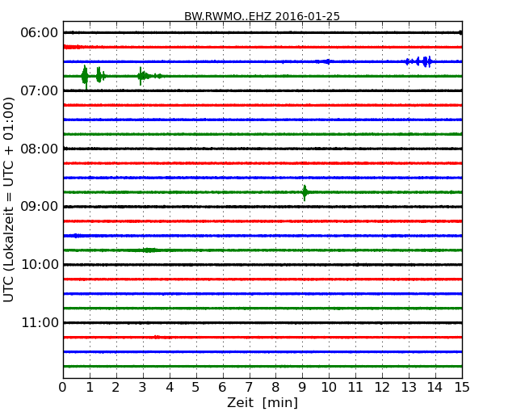Image resolution: width=525 pixels, height=420 pixels.
Task: Click the 06:00 time label
Action: pyautogui.click(x=40, y=33)
